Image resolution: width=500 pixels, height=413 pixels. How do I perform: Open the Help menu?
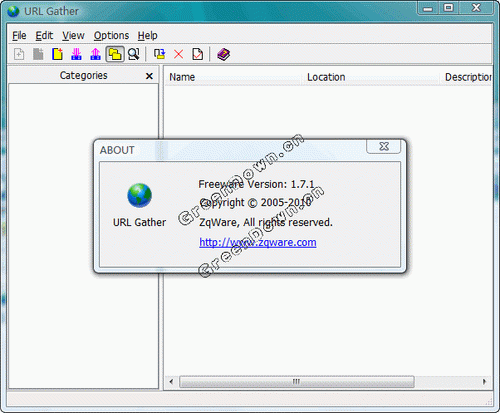(148, 35)
